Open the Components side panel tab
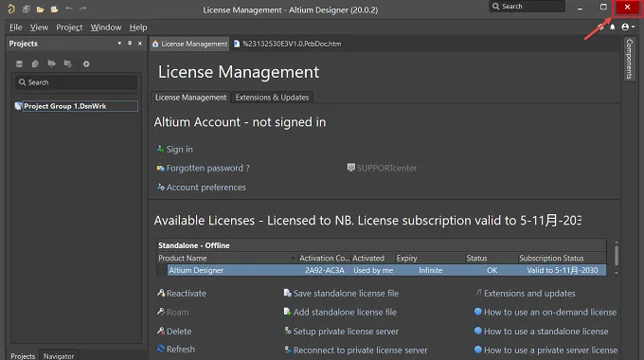Image resolution: width=644 pixels, height=360 pixels. 629,59
